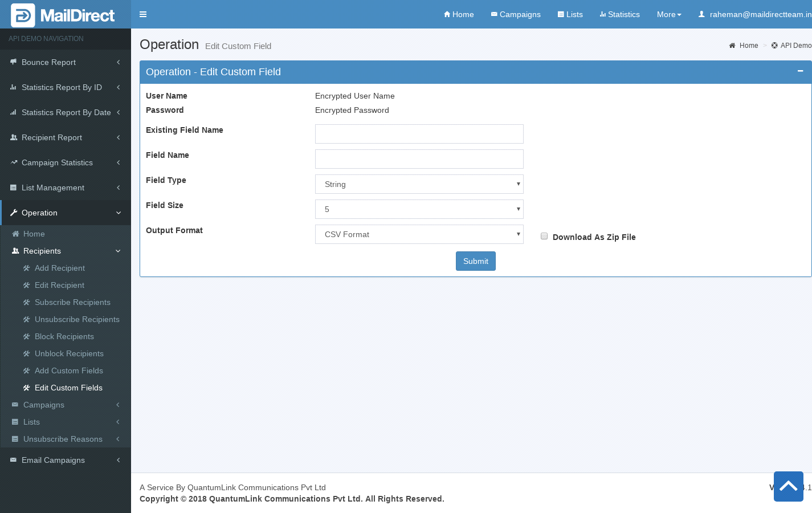Toggle sidebar with the hamburger menu icon
The image size is (812, 513).
(x=143, y=14)
